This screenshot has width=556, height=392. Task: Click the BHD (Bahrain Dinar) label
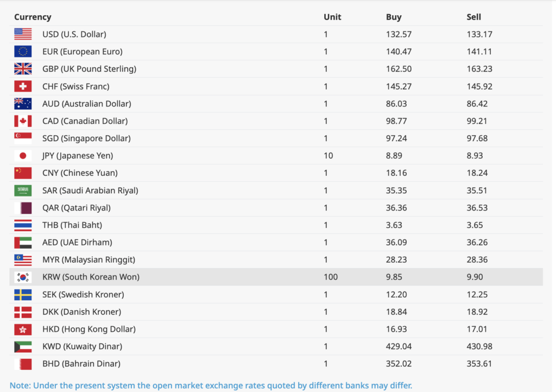[x=81, y=364]
